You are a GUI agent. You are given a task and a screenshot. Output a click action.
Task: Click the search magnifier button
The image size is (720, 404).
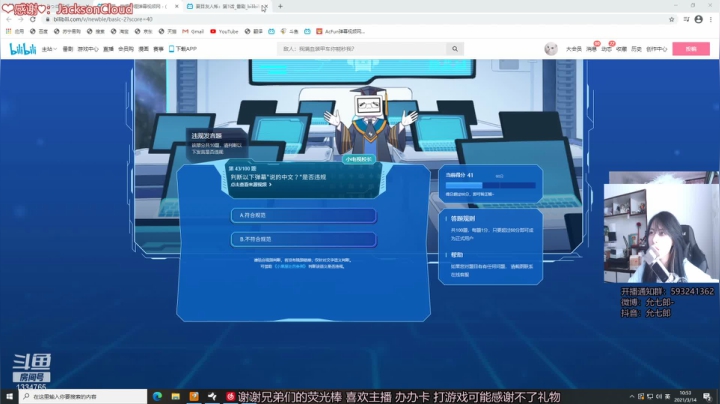tap(455, 49)
